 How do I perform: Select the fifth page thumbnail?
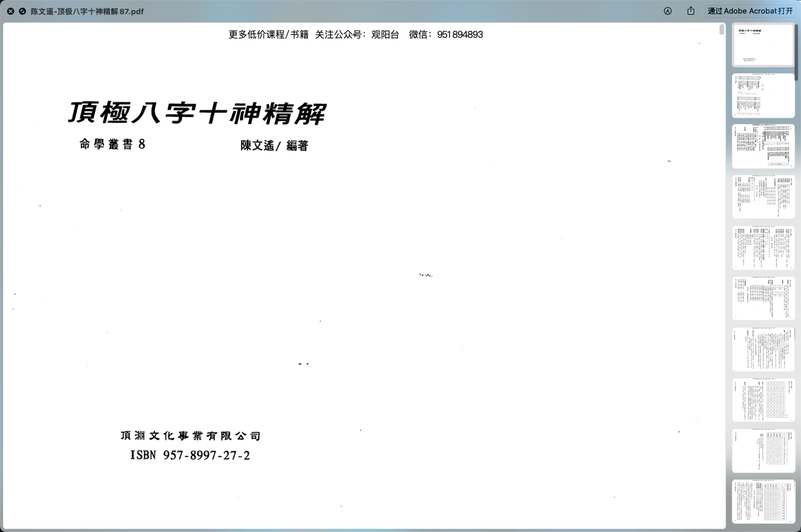[x=763, y=248]
